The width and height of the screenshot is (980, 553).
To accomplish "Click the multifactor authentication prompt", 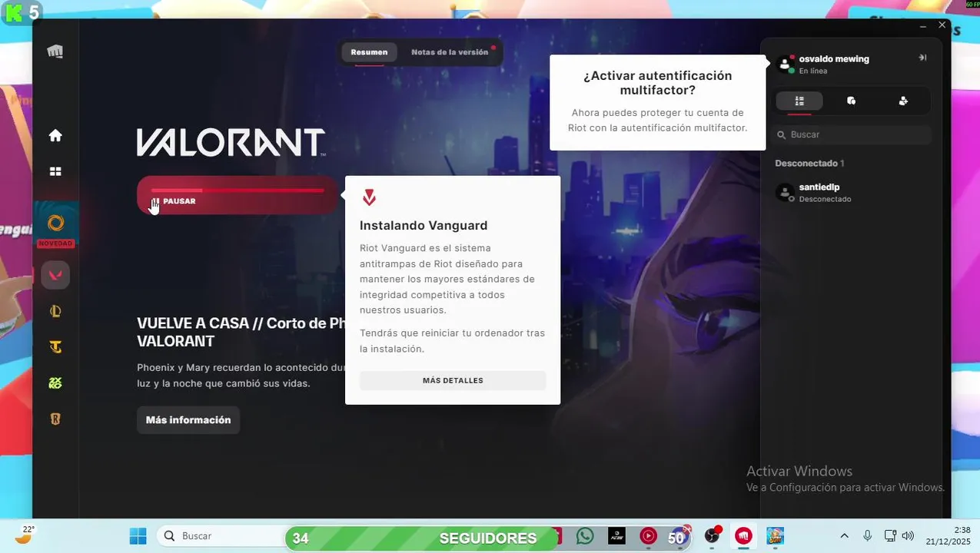I will [x=657, y=102].
